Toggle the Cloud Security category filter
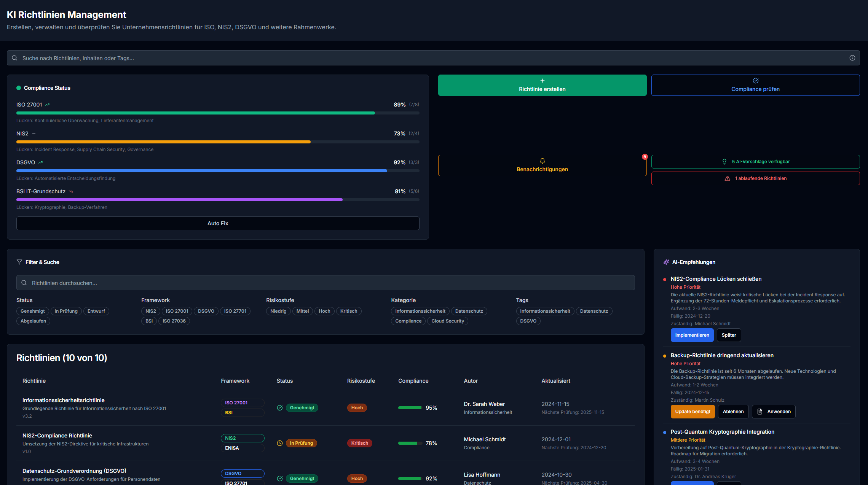The image size is (868, 485). tap(447, 321)
